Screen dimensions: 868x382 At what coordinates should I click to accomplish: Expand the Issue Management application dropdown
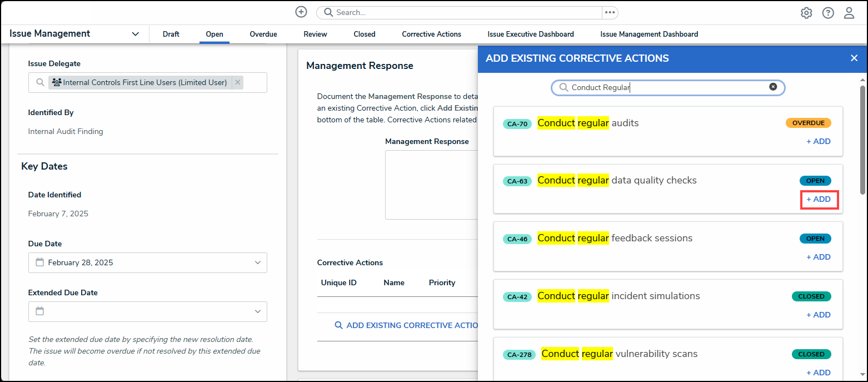tap(135, 34)
